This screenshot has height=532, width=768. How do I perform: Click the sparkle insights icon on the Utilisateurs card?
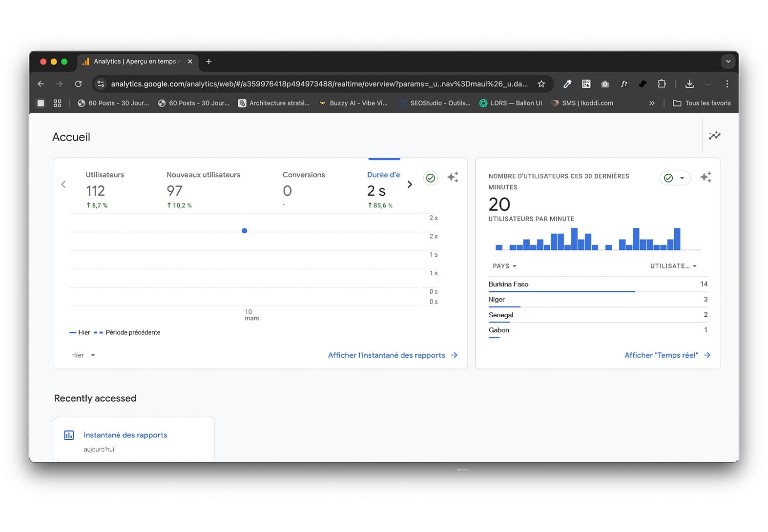(x=453, y=177)
